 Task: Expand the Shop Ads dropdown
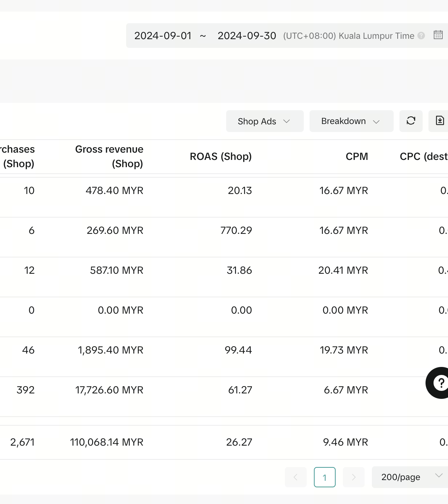265,121
